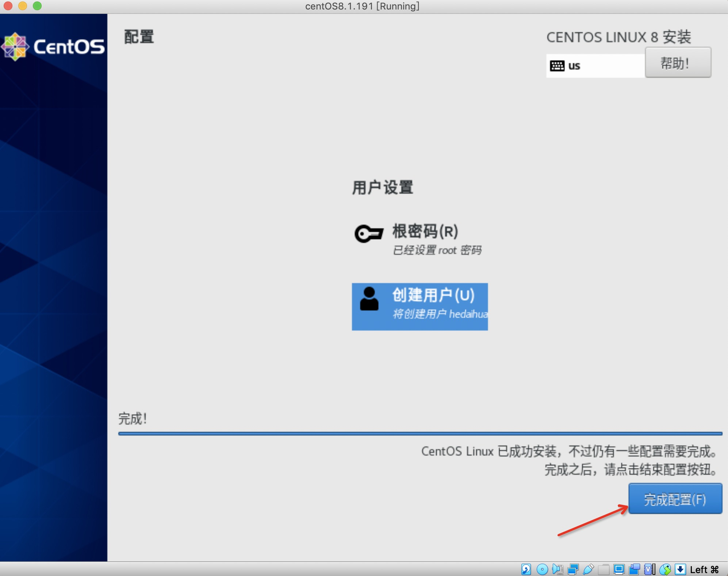Click the display settings status icon

[x=620, y=569]
